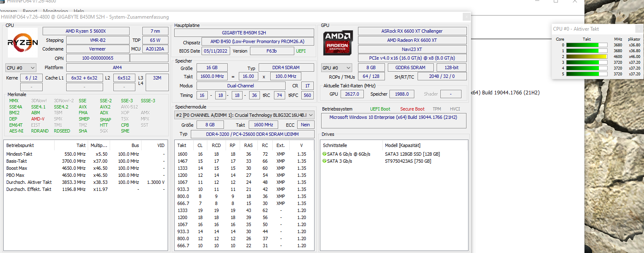Click green check icon beside SATA 3 Gb/s
Screen dimensions: 644x253
(324, 161)
